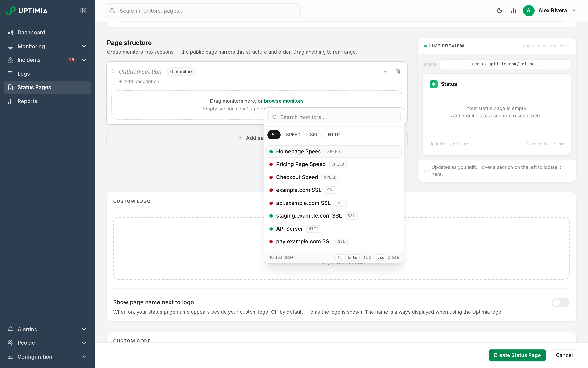588x368 pixels.
Task: Expand the People menu
Action: click(x=47, y=343)
